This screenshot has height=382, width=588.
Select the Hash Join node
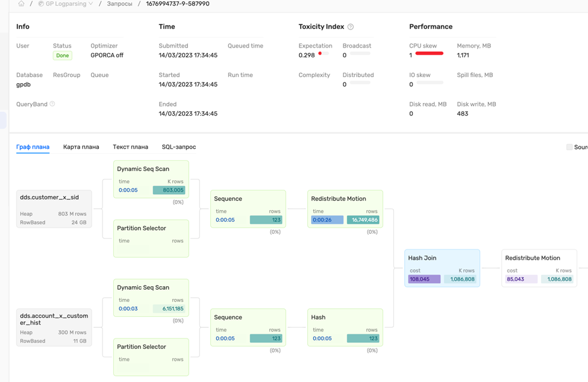[x=442, y=268]
